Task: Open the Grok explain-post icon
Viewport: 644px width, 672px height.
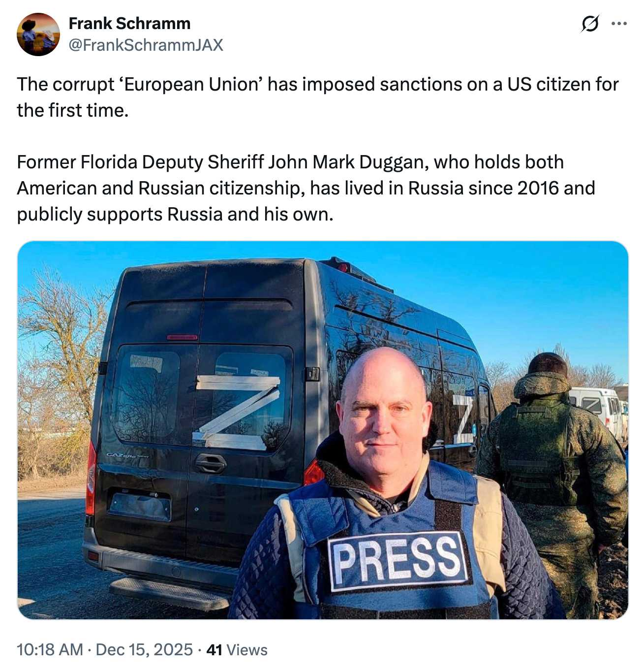Action: [x=590, y=23]
